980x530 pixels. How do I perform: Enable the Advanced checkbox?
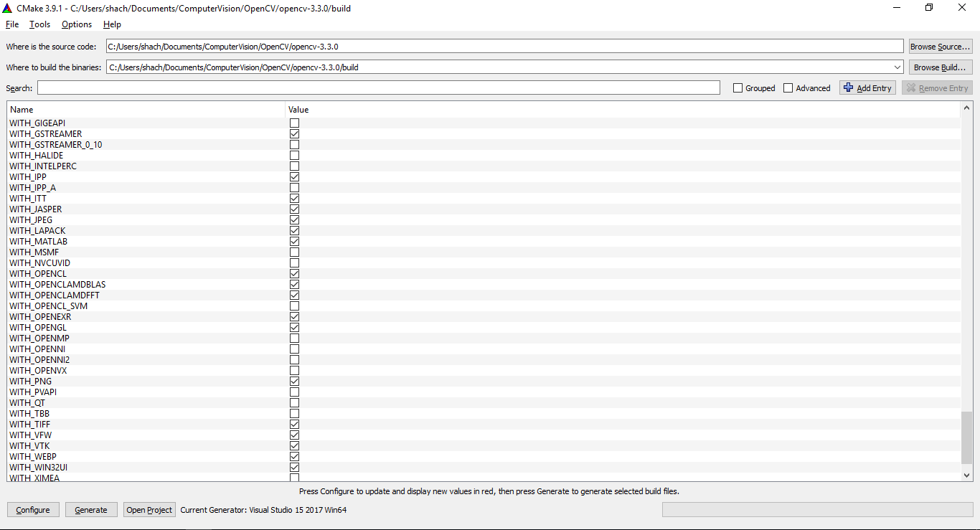[788, 87]
